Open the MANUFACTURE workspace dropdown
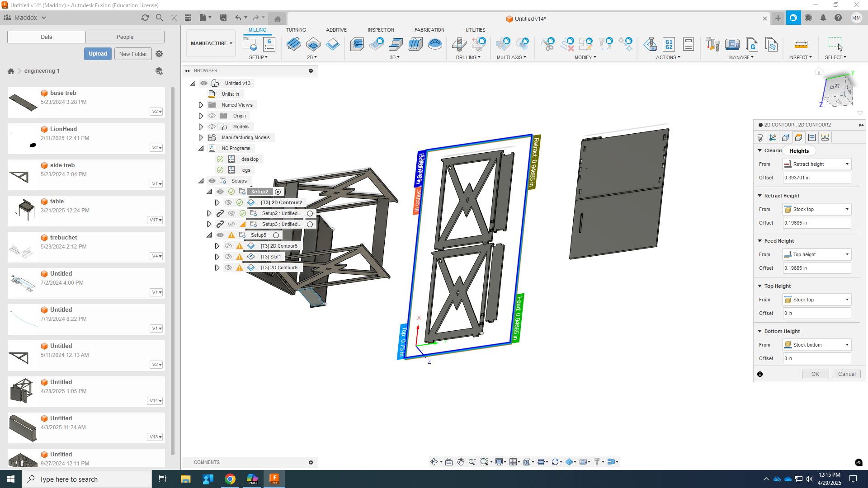Image resolution: width=868 pixels, height=488 pixels. pos(211,43)
